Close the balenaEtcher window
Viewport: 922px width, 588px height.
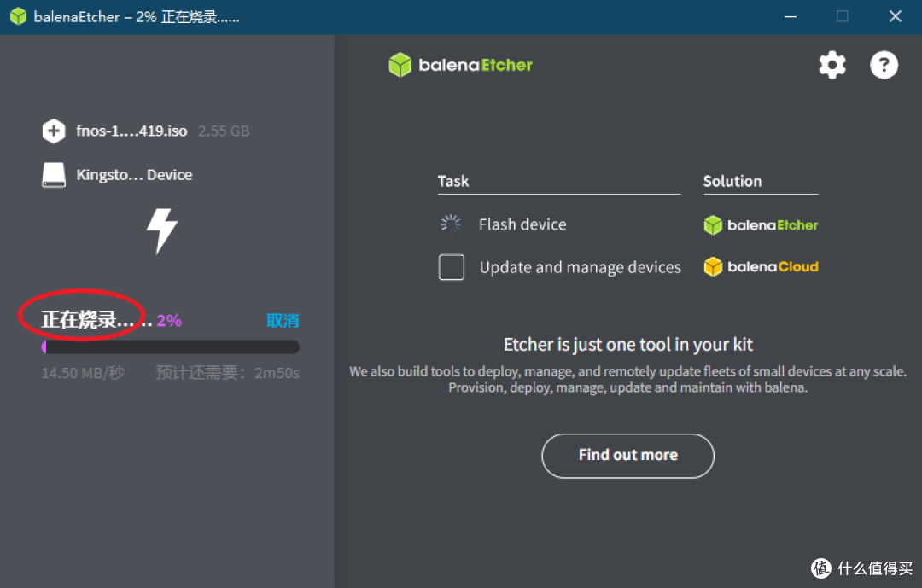click(x=895, y=16)
